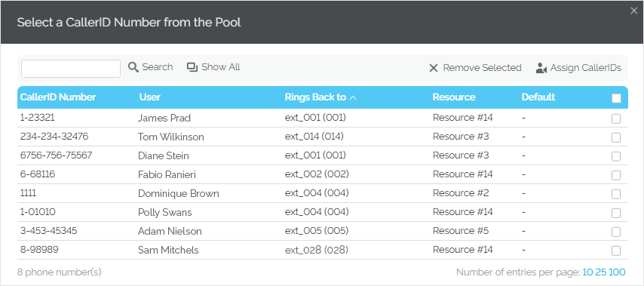
Task: Check the box for James Prad
Action: point(616,118)
